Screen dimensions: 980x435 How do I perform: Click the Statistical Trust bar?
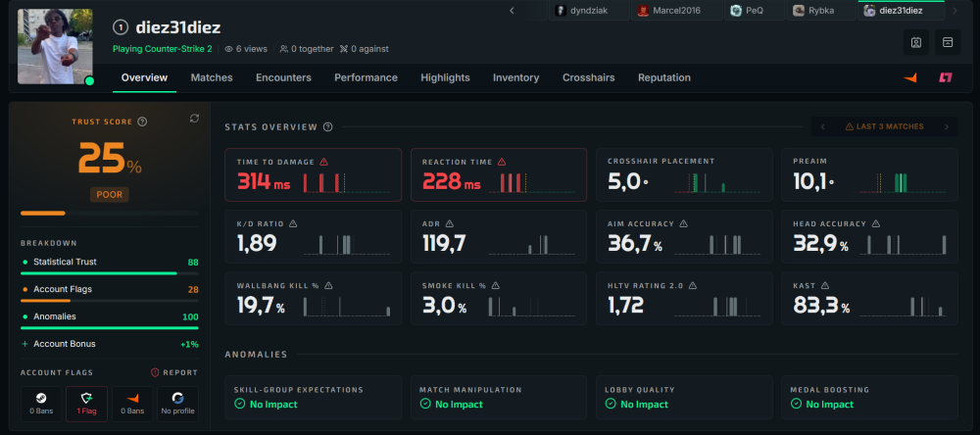(110, 273)
